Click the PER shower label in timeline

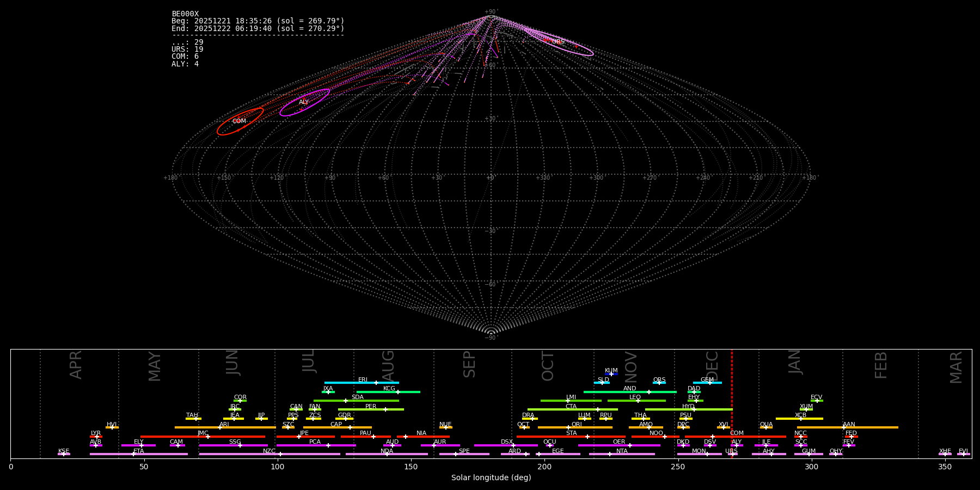(371, 407)
